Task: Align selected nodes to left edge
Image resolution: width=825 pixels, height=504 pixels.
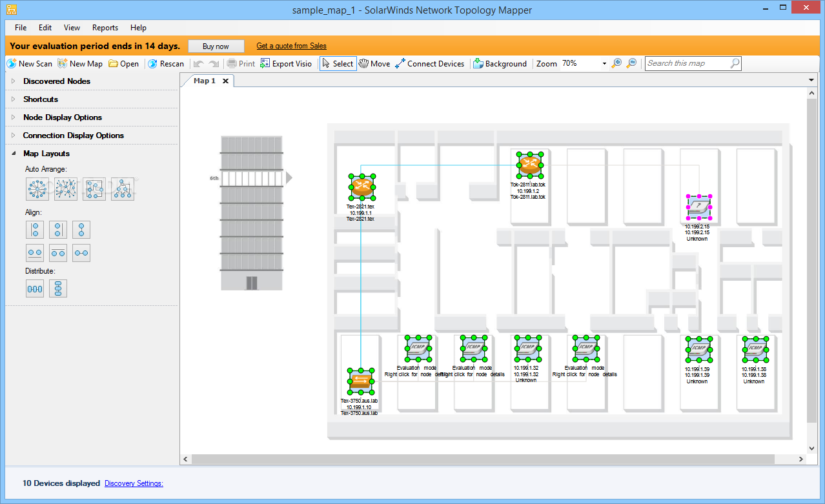Action: click(x=35, y=230)
